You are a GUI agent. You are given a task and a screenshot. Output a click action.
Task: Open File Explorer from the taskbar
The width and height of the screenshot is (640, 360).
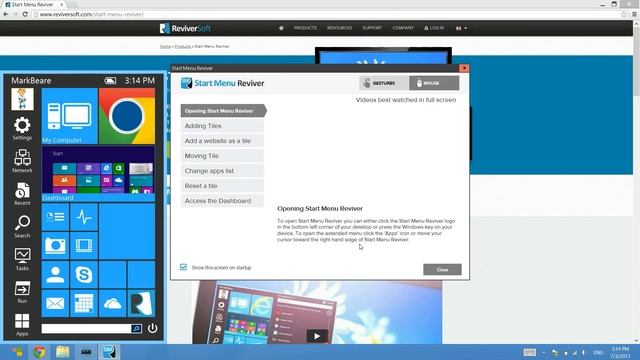pos(62,352)
